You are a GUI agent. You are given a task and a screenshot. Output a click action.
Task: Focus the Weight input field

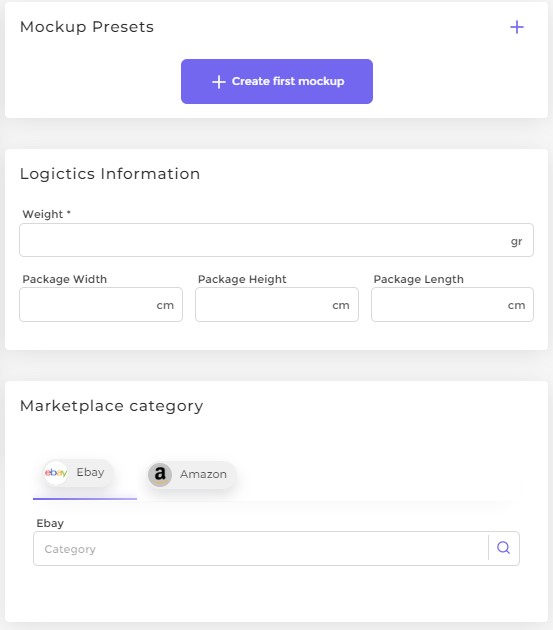tap(276, 240)
